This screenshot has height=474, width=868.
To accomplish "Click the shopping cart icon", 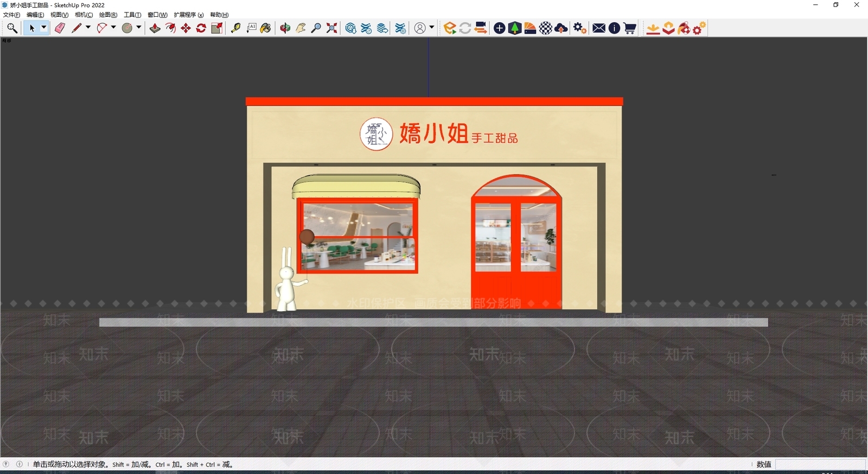I will [x=630, y=28].
